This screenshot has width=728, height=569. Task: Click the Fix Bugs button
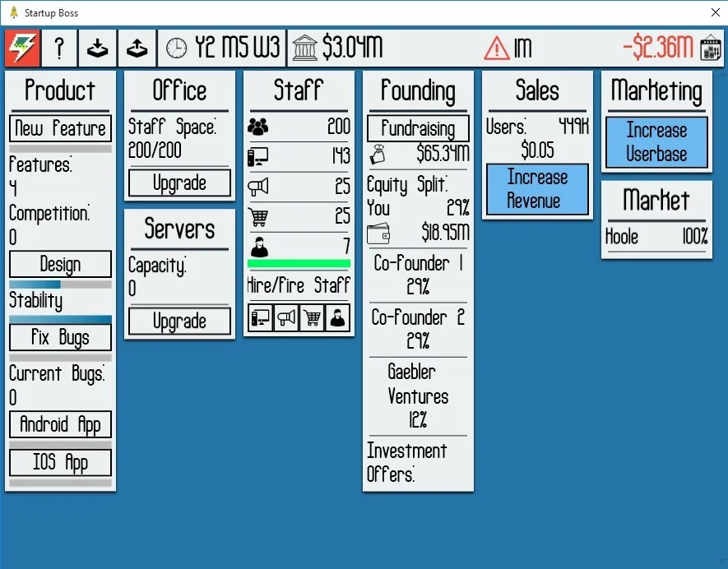tap(60, 337)
